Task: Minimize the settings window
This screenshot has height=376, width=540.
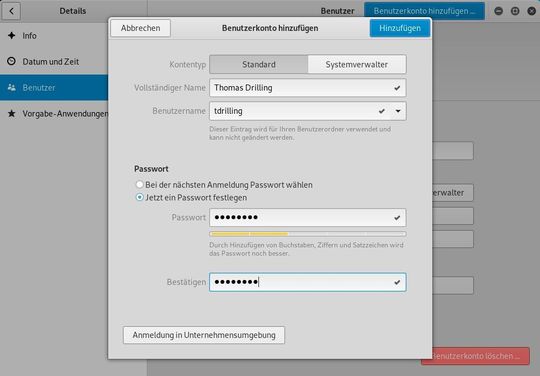Action: [498, 11]
